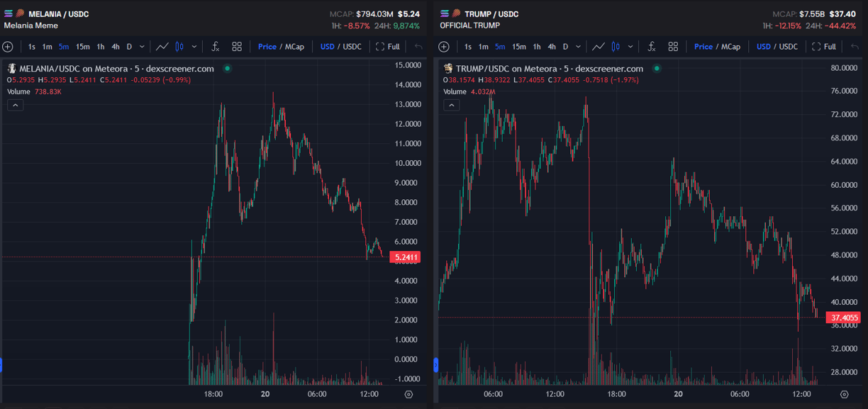Open TRUMP chart in Full screen
Image resolution: width=868 pixels, height=409 pixels.
(824, 47)
